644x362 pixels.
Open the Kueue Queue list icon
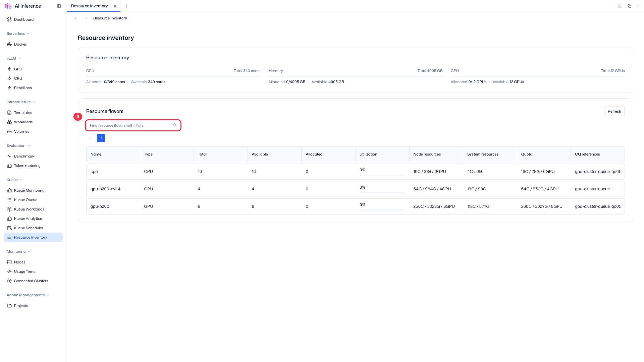click(9, 200)
